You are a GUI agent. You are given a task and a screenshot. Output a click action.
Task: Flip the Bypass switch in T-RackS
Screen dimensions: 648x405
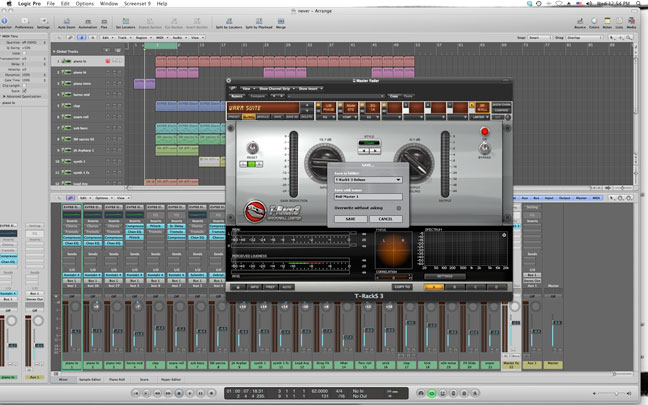pyautogui.click(x=484, y=147)
